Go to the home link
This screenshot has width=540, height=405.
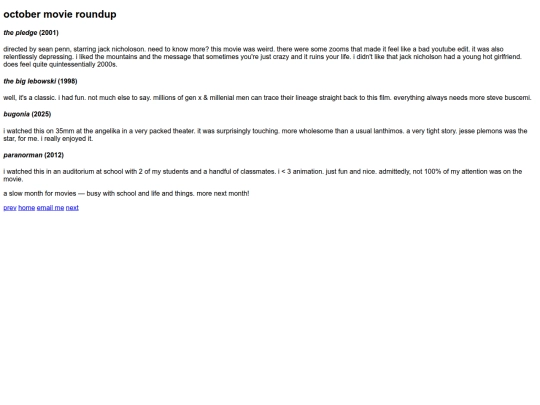(27, 208)
